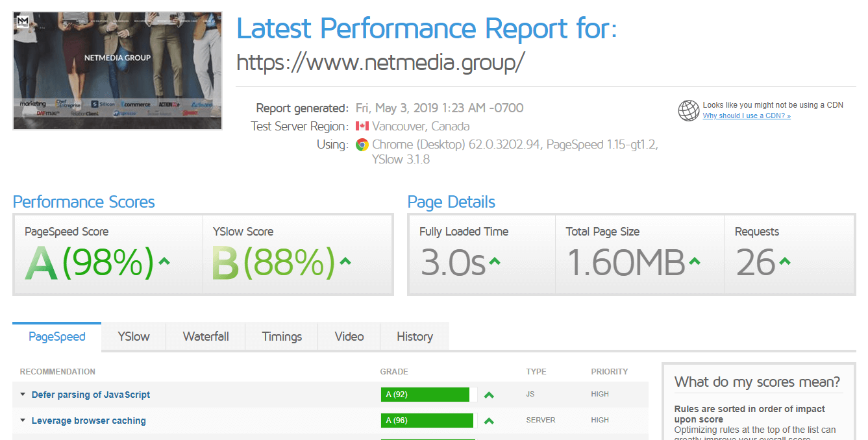868x440 pixels.
Task: Click the PRIORITY column header
Action: click(x=610, y=372)
